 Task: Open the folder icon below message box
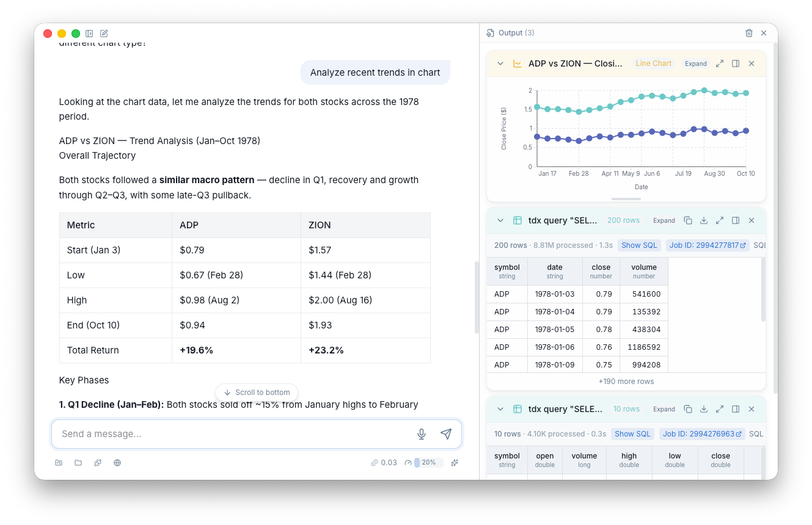coord(78,463)
